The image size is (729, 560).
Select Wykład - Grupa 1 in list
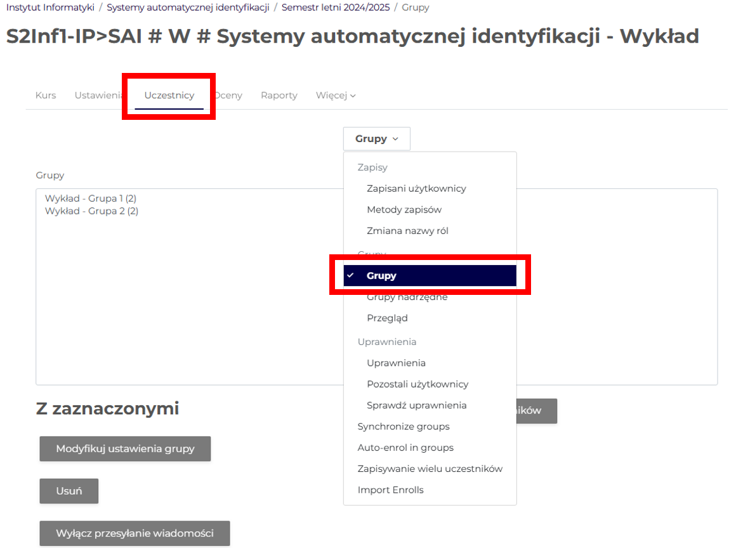point(91,199)
